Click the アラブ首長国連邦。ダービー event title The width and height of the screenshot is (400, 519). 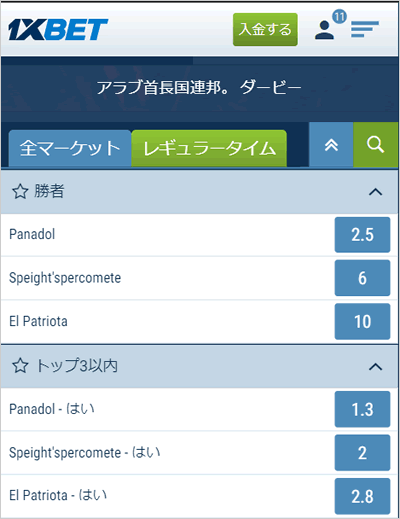[199, 88]
